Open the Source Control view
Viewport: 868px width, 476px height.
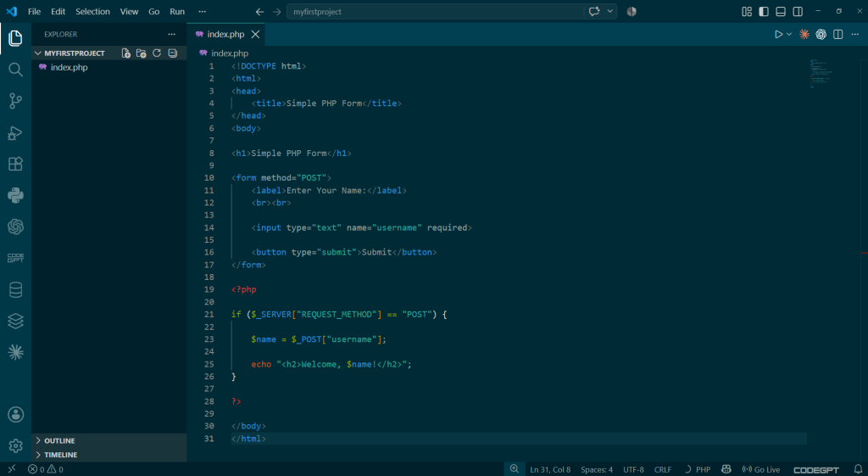tap(15, 101)
